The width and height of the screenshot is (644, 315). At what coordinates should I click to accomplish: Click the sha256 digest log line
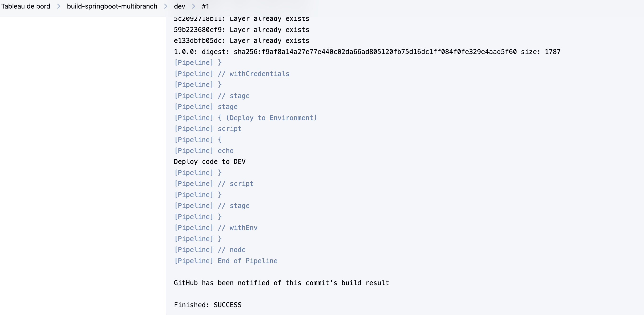click(367, 52)
